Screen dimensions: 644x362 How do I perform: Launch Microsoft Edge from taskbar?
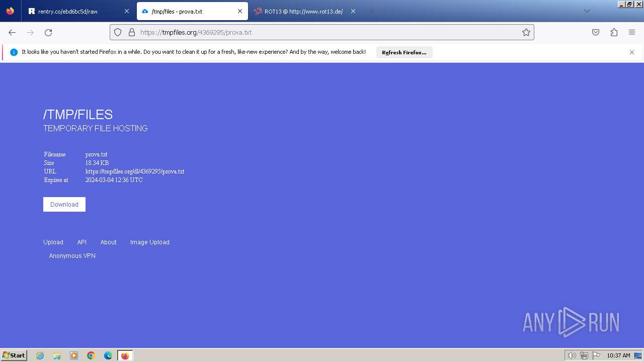108,355
